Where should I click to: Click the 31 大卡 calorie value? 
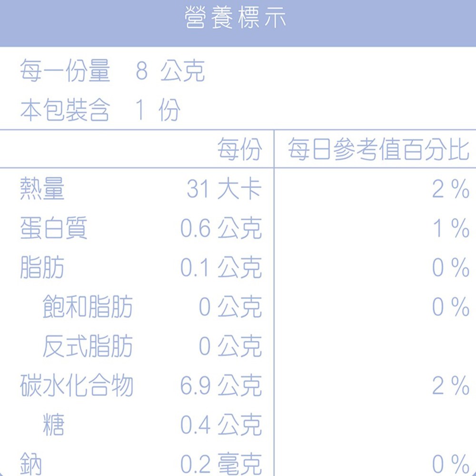tap(224, 189)
